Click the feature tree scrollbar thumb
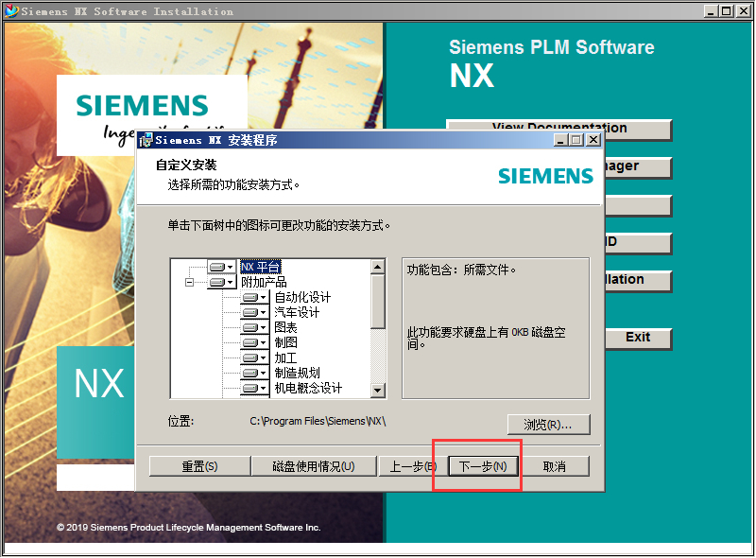The image size is (756, 558). [378, 302]
